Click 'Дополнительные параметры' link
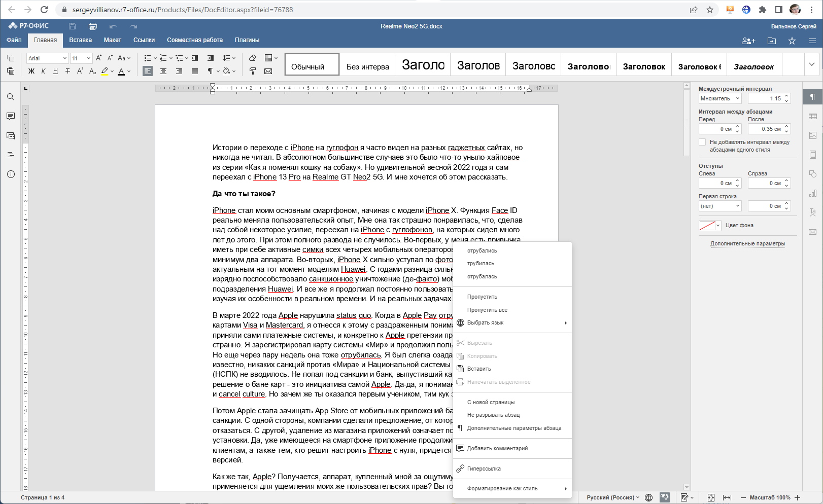Viewport: 823px width, 504px height. [x=747, y=243]
